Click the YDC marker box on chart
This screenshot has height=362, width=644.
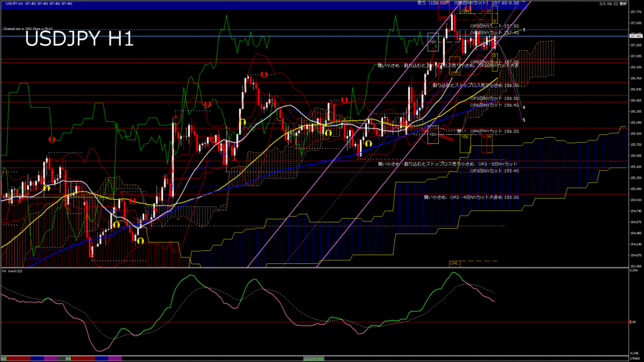[433, 43]
